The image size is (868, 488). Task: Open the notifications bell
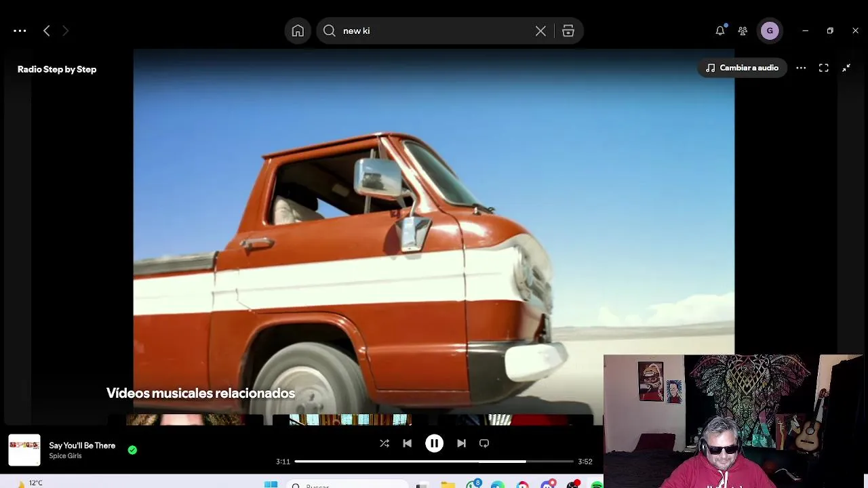pos(720,30)
